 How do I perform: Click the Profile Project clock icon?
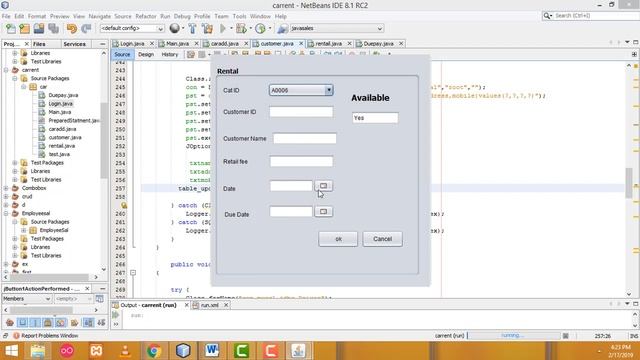tap(260, 29)
